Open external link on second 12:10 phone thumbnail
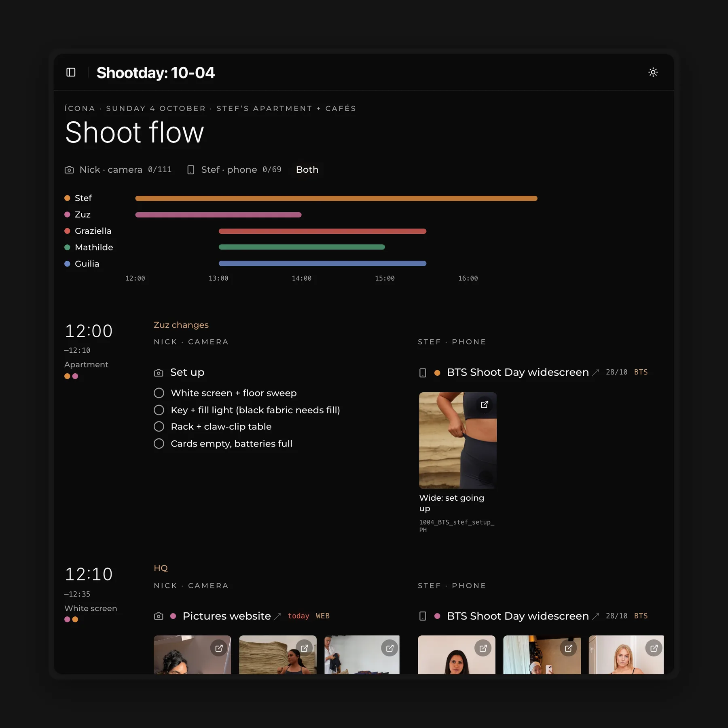The width and height of the screenshot is (728, 728). point(568,648)
